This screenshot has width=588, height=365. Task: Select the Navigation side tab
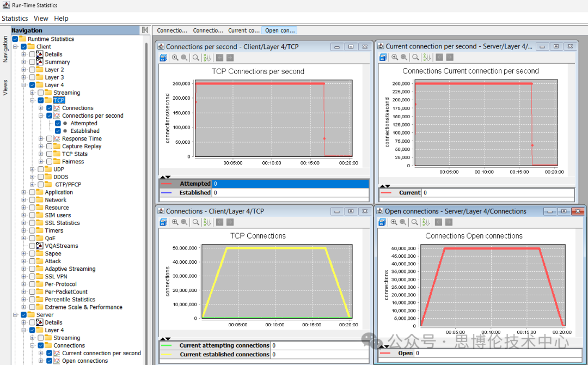(5, 49)
